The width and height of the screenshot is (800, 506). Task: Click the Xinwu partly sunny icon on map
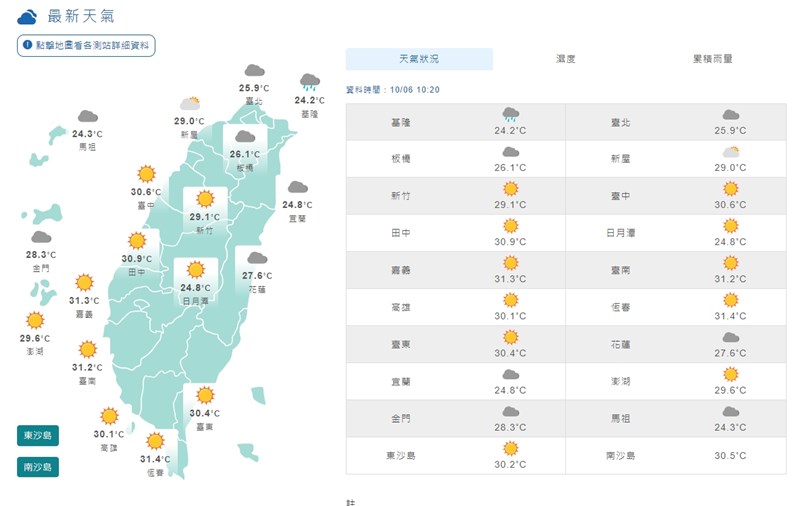pyautogui.click(x=190, y=103)
